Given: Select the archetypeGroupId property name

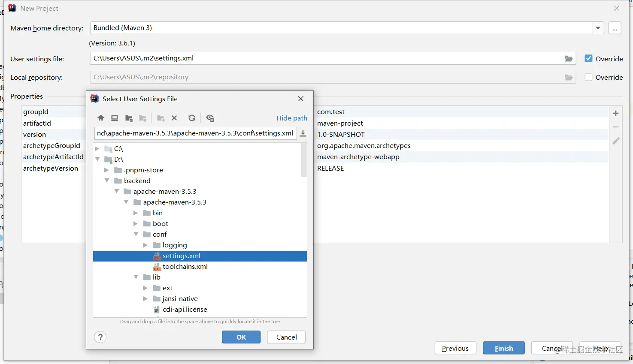Looking at the screenshot, I should [x=51, y=146].
